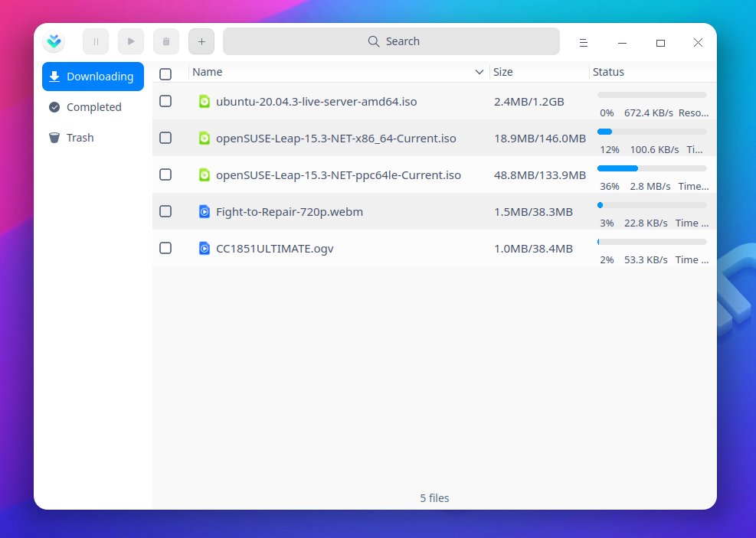The width and height of the screenshot is (756, 538).
Task: Check the openSUSE x86_64 iso row checkbox
Action: pos(165,138)
